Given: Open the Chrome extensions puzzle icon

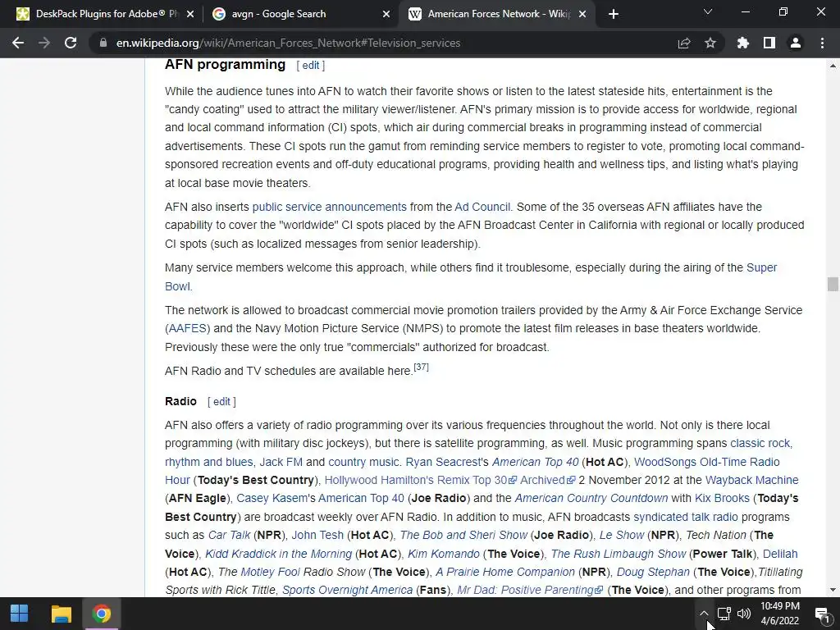Looking at the screenshot, I should 743,43.
